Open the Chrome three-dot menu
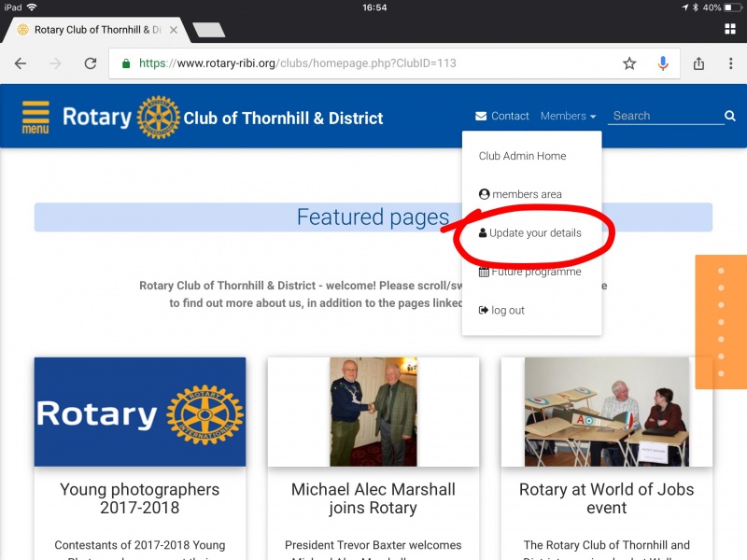Image resolution: width=747 pixels, height=560 pixels. 731,63
